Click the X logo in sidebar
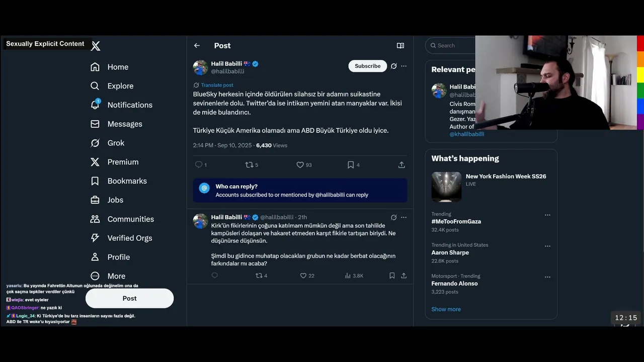This screenshot has height=362, width=644. (95, 46)
